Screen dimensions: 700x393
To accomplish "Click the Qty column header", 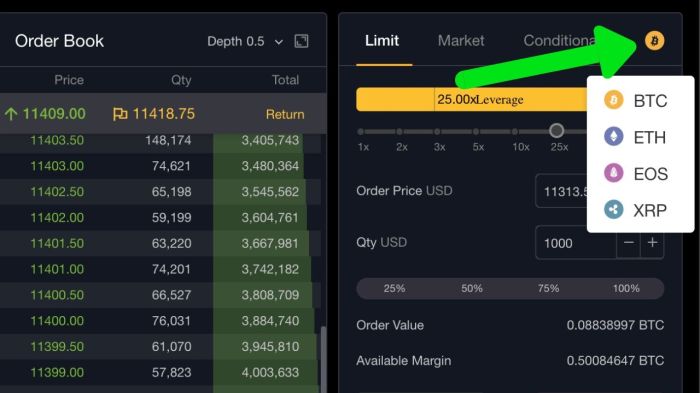I will tap(181, 80).
